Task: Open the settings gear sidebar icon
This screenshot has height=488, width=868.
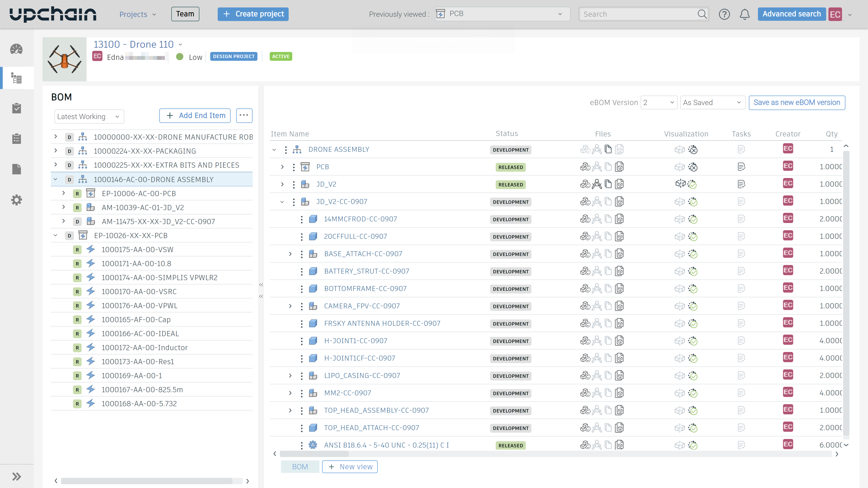Action: click(16, 200)
